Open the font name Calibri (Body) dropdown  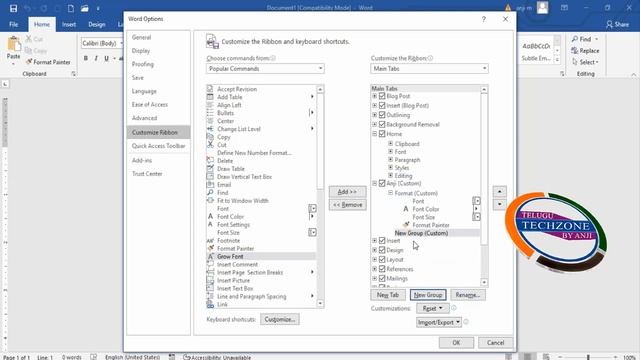122,43
